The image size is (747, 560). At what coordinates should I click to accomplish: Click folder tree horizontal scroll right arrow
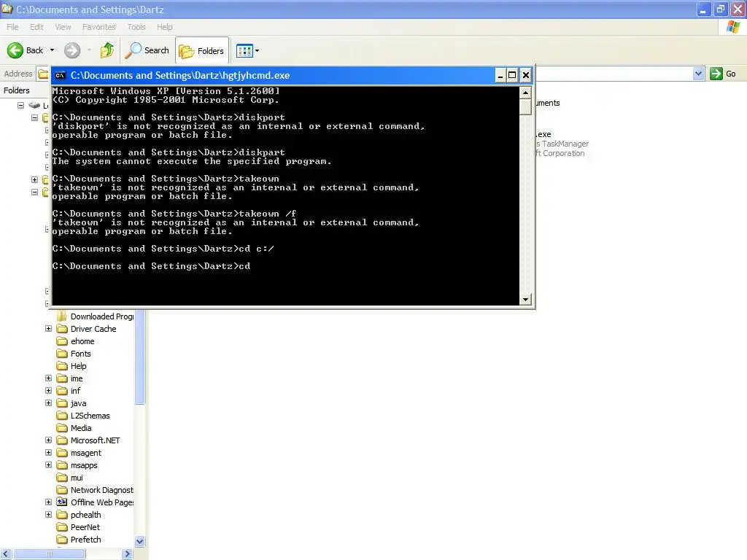point(127,554)
